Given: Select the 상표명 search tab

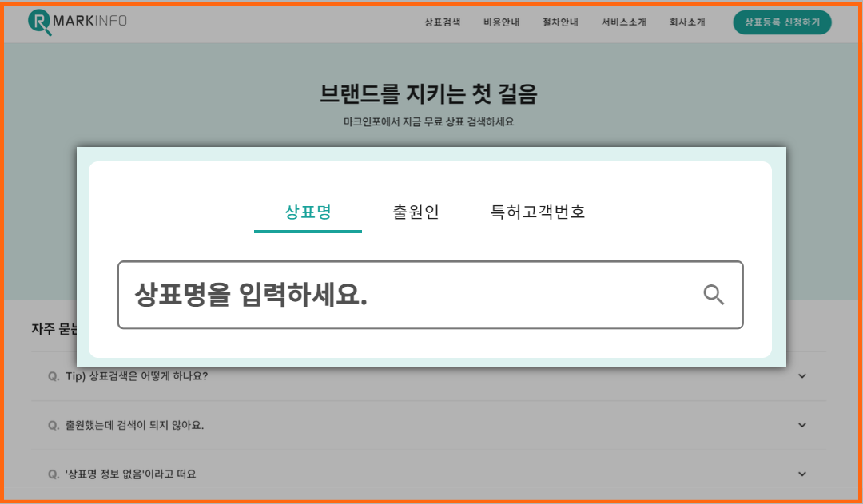Looking at the screenshot, I should point(308,212).
